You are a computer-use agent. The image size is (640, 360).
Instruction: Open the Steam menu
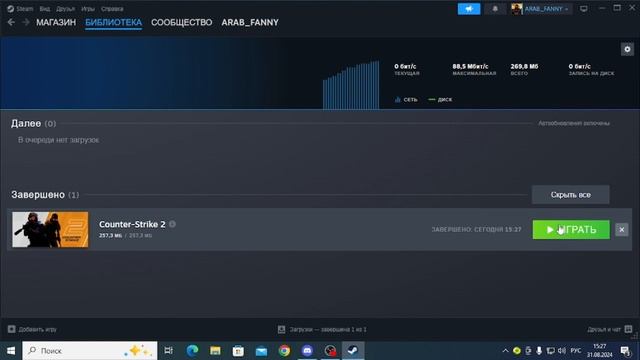point(20,9)
